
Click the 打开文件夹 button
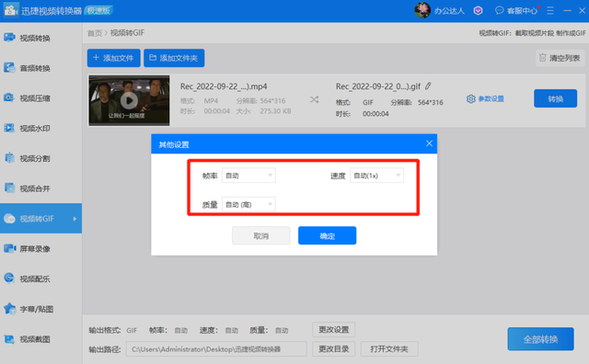tap(389, 349)
